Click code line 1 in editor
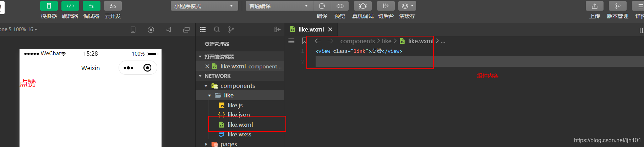 click(359, 51)
